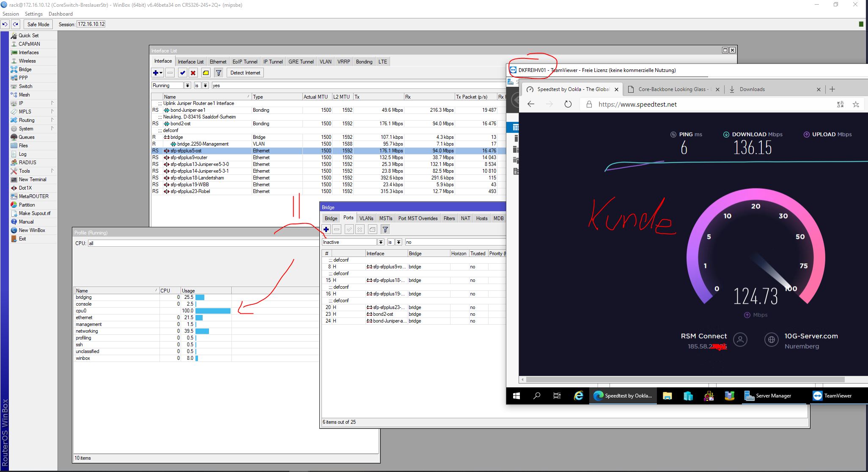Open the Running filter field dropdown
The image size is (868, 472).
tap(187, 86)
